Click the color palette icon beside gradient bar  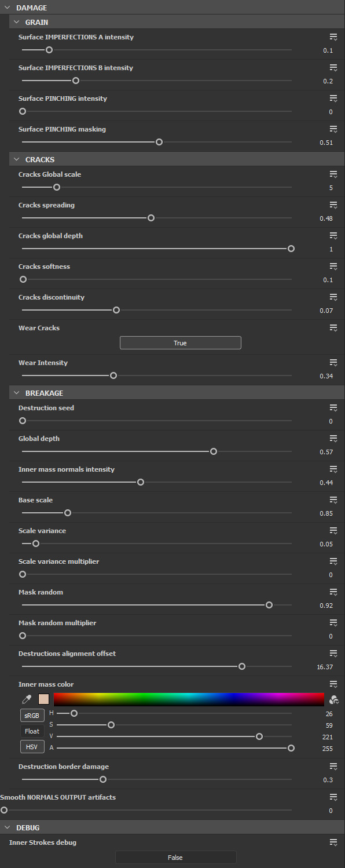pos(334,699)
